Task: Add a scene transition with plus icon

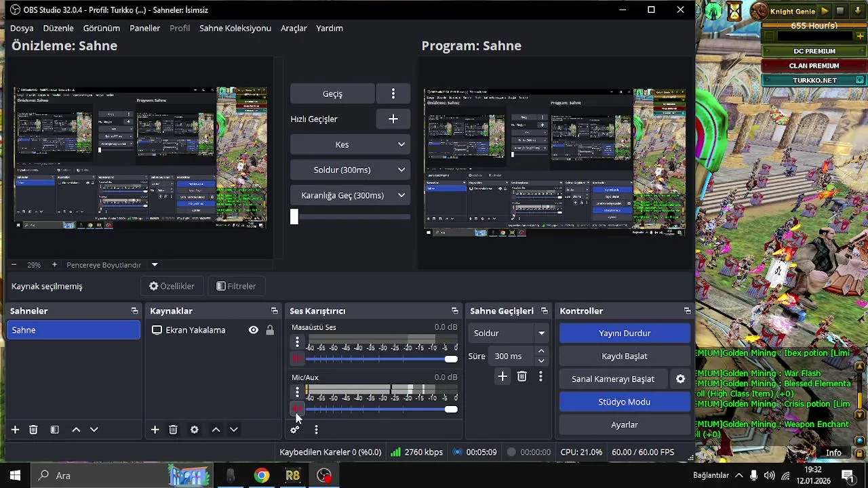Action: click(x=502, y=377)
